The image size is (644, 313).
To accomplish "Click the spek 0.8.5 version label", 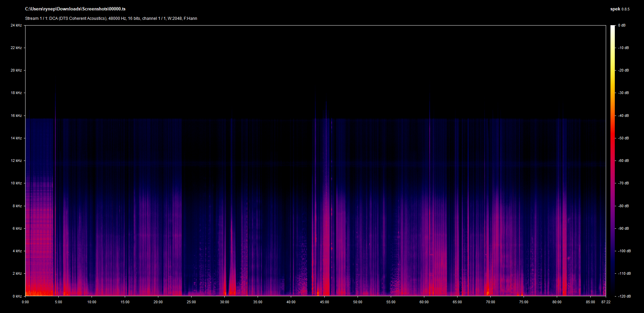I will tap(620, 9).
